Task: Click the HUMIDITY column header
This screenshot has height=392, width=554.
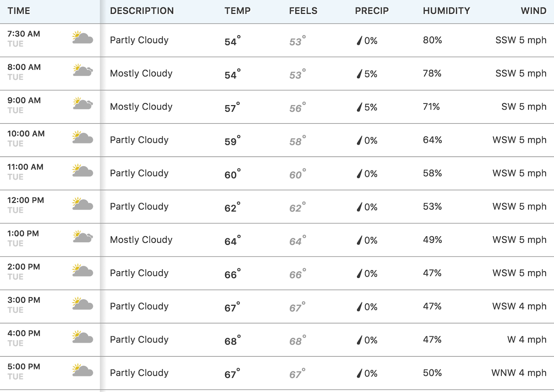Action: tap(446, 11)
